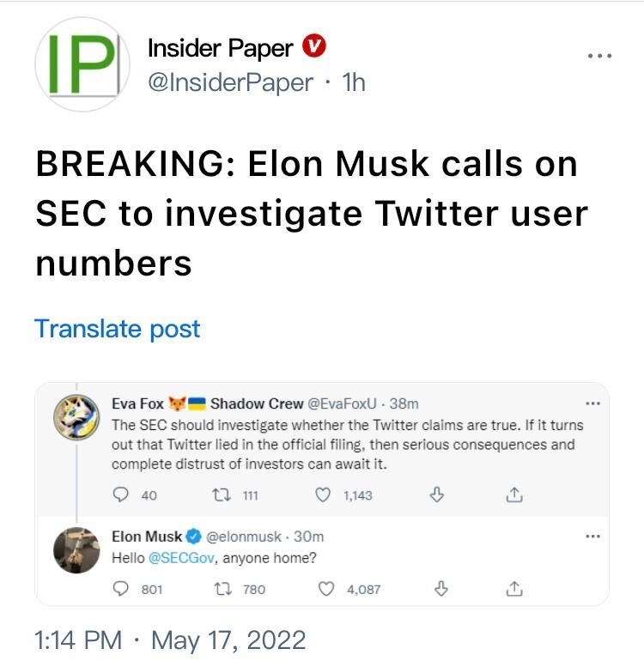Open the @InsiderPaper handle
The image size is (644, 667).
point(231,82)
